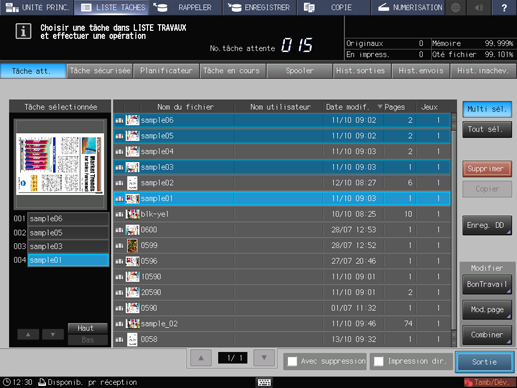Open the ENREGISTRER store function
Viewport: 517px width, 388px height.
(259, 7)
